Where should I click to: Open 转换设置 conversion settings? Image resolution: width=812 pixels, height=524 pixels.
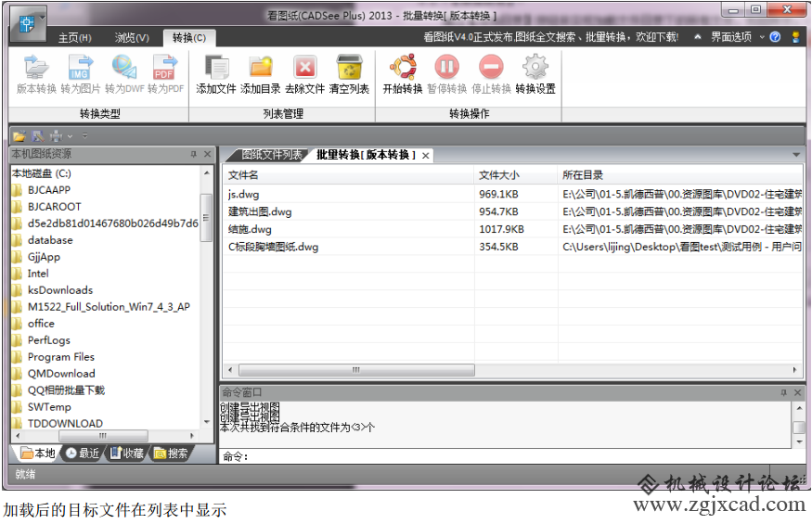click(x=535, y=74)
